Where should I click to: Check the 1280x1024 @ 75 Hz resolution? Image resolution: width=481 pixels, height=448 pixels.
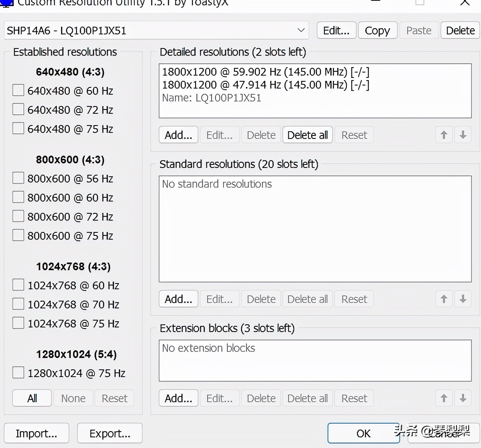click(18, 373)
